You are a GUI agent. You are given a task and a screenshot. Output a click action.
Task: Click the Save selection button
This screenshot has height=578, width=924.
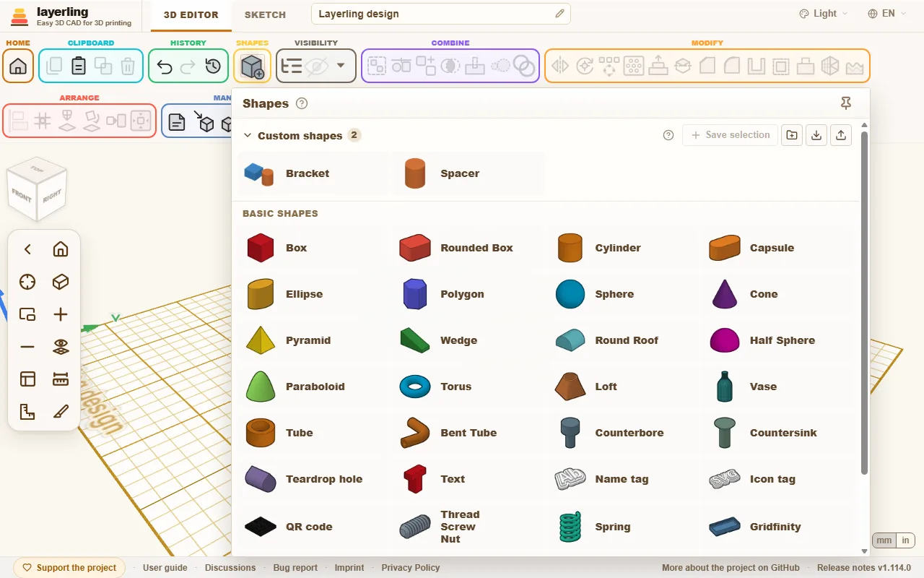coord(731,135)
